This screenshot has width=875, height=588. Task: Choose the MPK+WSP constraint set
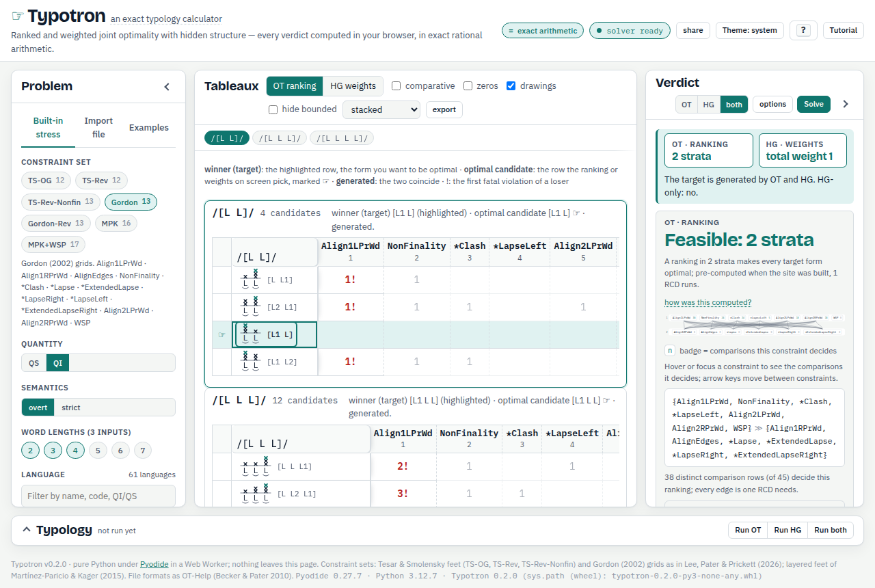[x=53, y=244]
